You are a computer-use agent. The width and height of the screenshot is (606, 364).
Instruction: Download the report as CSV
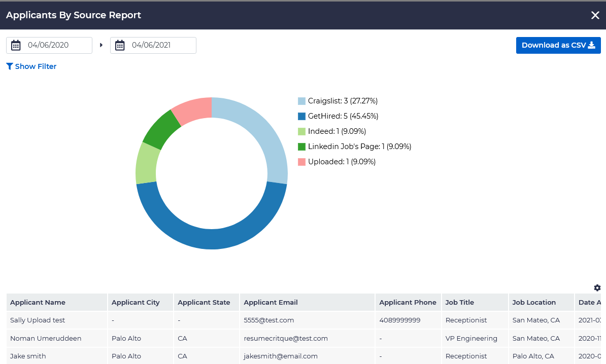tap(558, 45)
